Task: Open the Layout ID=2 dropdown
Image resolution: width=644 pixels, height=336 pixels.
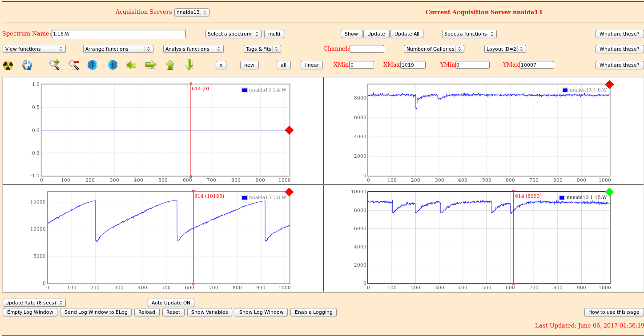Action: click(x=505, y=49)
